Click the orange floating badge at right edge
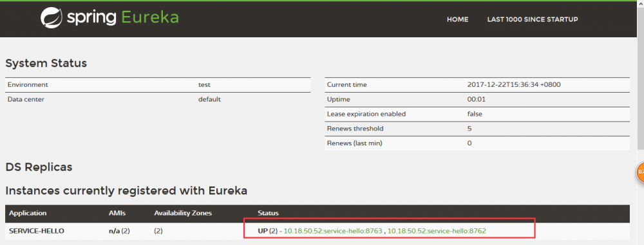This screenshot has height=245, width=644. click(x=640, y=172)
